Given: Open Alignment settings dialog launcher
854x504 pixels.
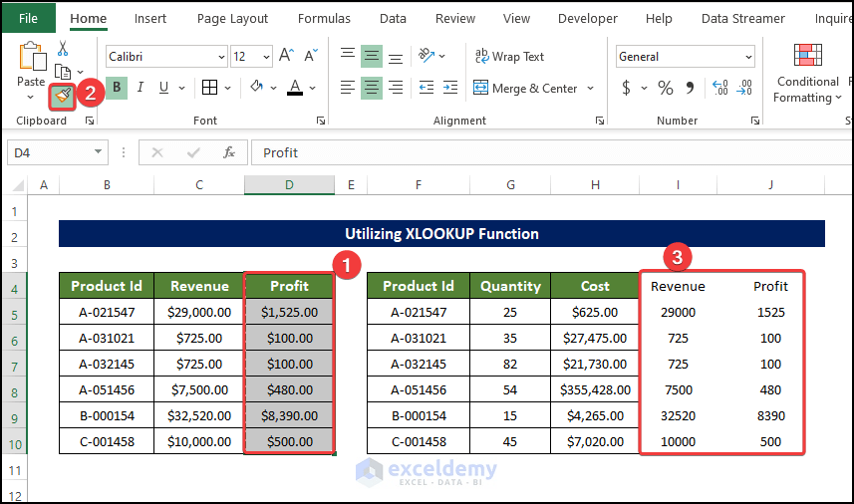Looking at the screenshot, I should tap(600, 121).
